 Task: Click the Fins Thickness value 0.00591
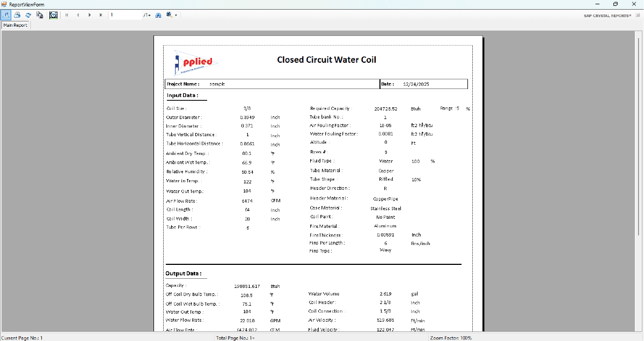(x=385, y=235)
